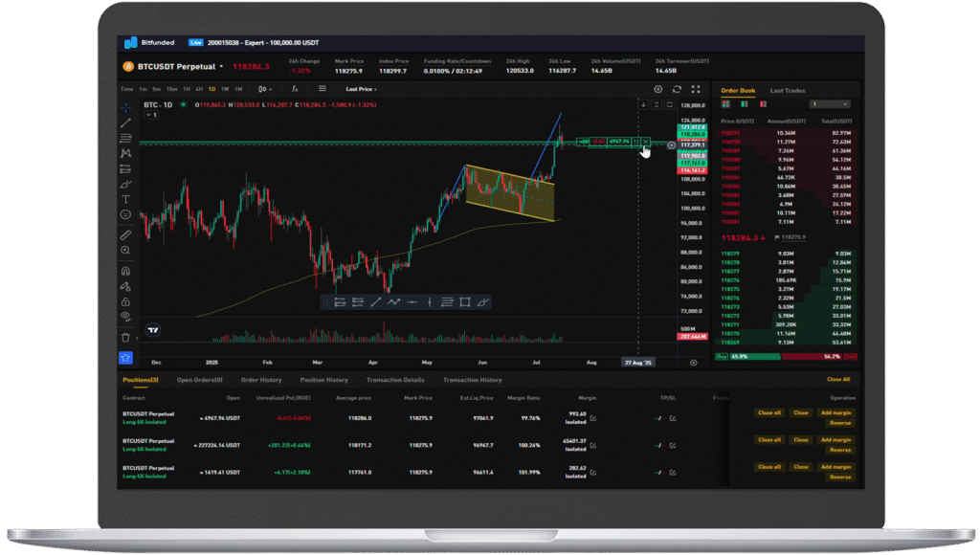
Task: Open the Order History tab
Action: click(x=261, y=380)
